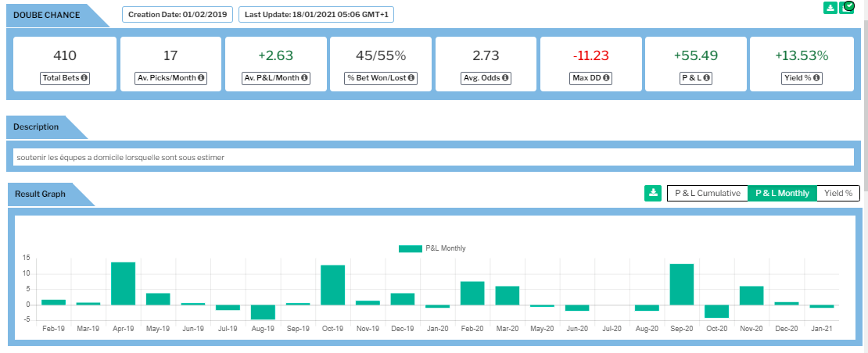Show the Yield % graph
Viewport: 868px width, 353px height.
(x=838, y=193)
